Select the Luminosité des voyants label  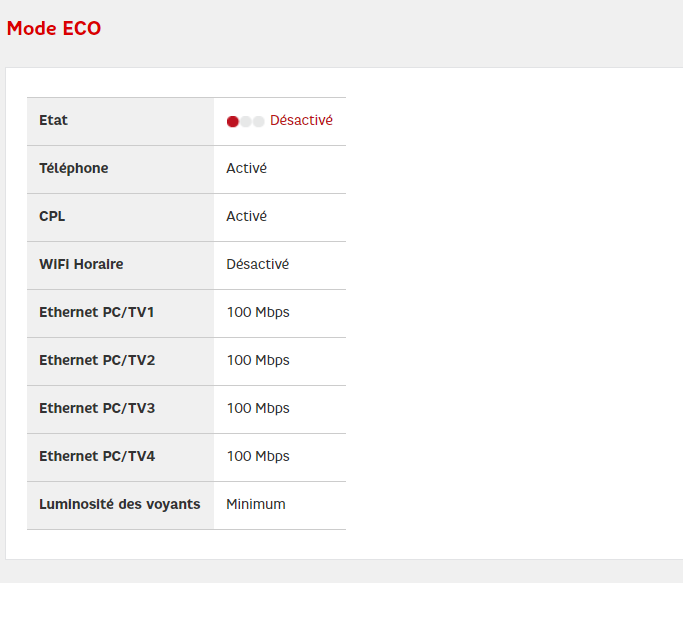click(120, 504)
